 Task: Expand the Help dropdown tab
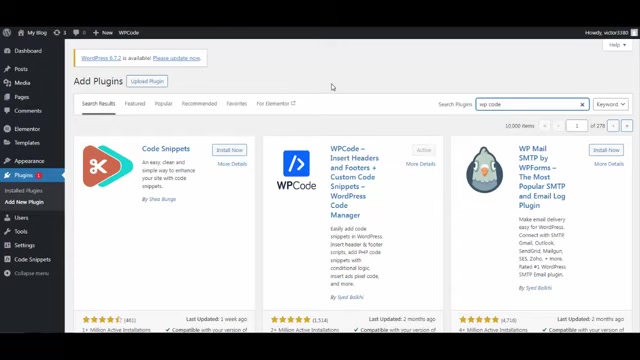pos(617,45)
